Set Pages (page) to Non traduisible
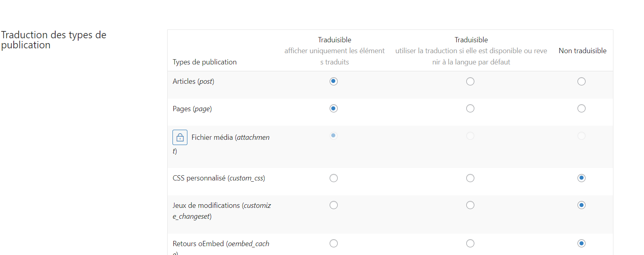 coord(582,108)
